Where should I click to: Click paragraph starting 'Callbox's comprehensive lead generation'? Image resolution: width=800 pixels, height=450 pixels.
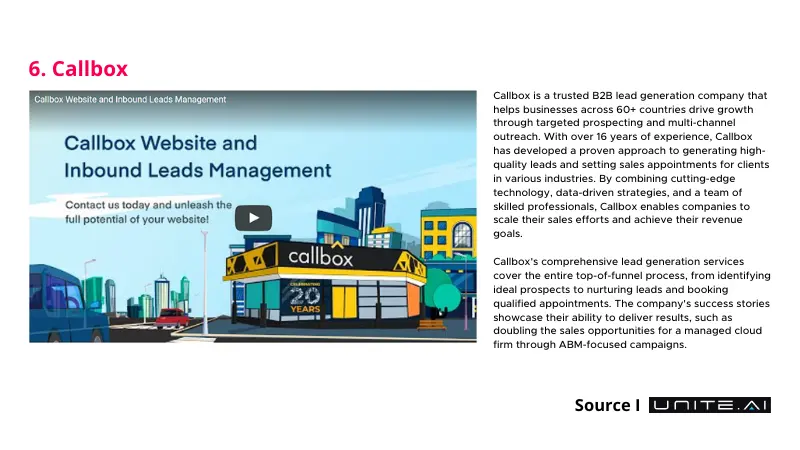click(632, 303)
